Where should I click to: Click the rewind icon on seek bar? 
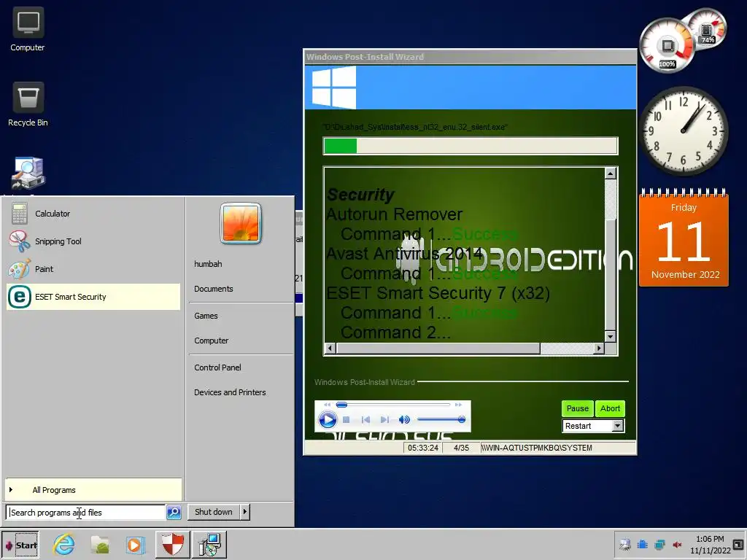327,405
